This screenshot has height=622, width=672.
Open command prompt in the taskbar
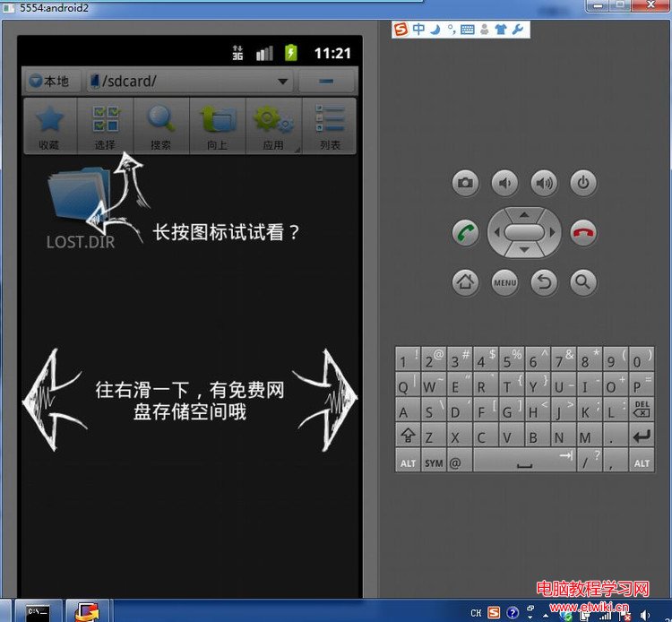[39, 611]
